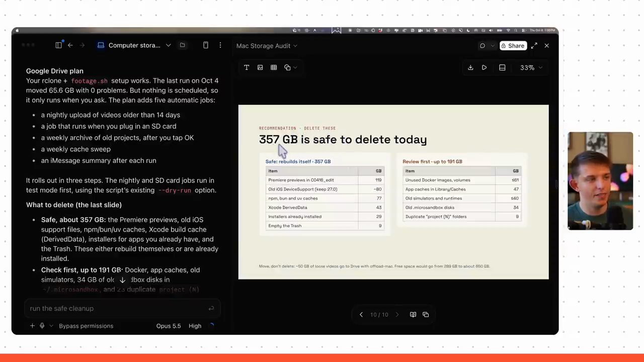
Task: Select the Text tool in slide toolbar
Action: 247,67
